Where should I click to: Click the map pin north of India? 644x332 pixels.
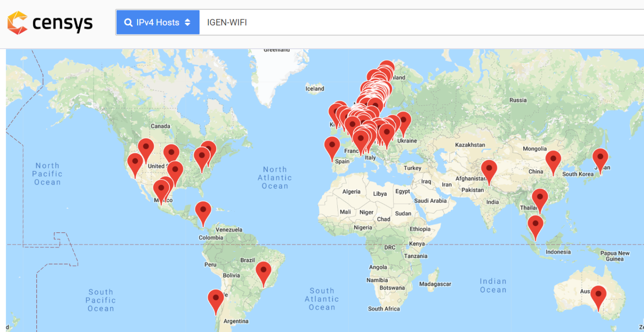(x=489, y=172)
